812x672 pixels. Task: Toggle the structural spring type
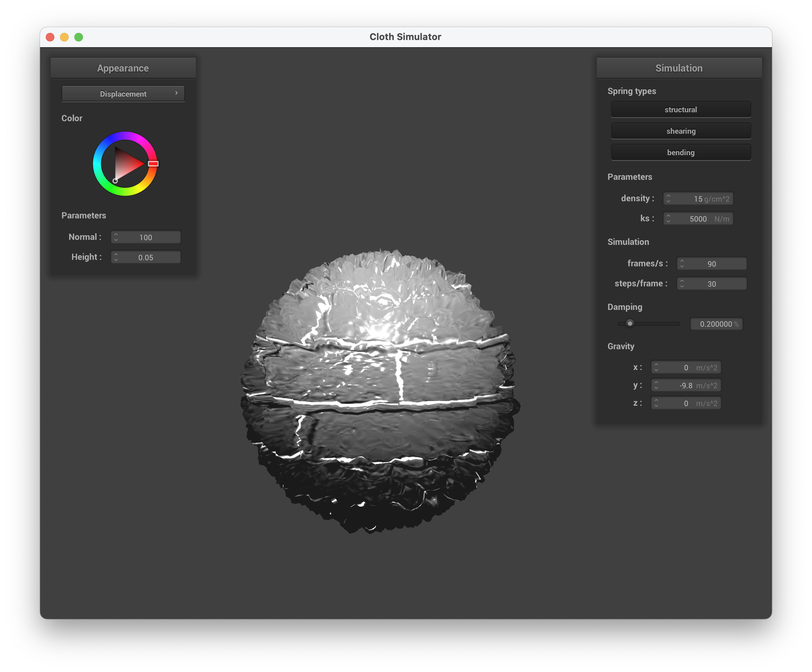680,109
